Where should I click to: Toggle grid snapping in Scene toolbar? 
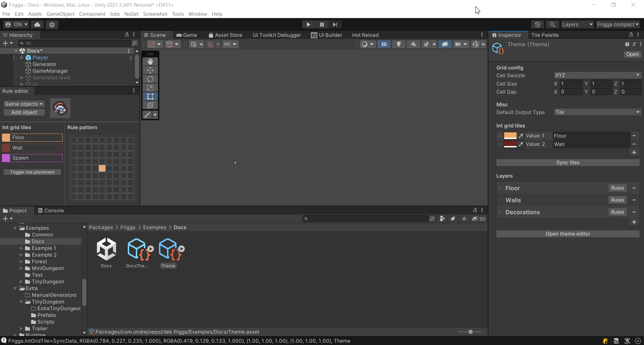210,44
